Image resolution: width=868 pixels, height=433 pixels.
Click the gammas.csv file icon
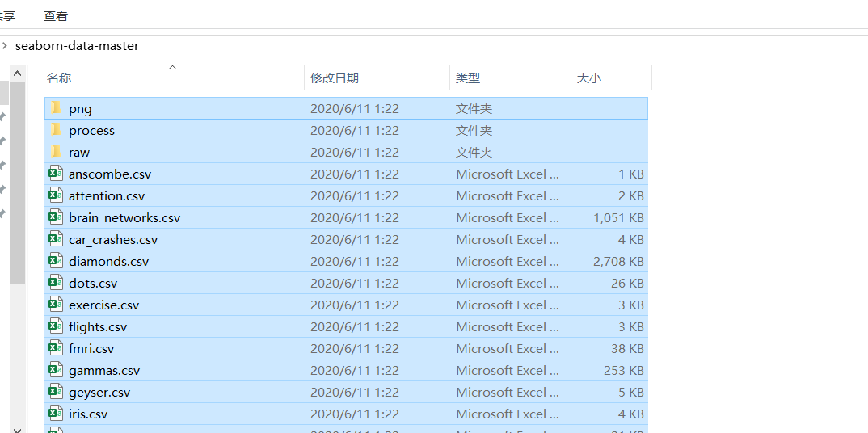(x=55, y=370)
